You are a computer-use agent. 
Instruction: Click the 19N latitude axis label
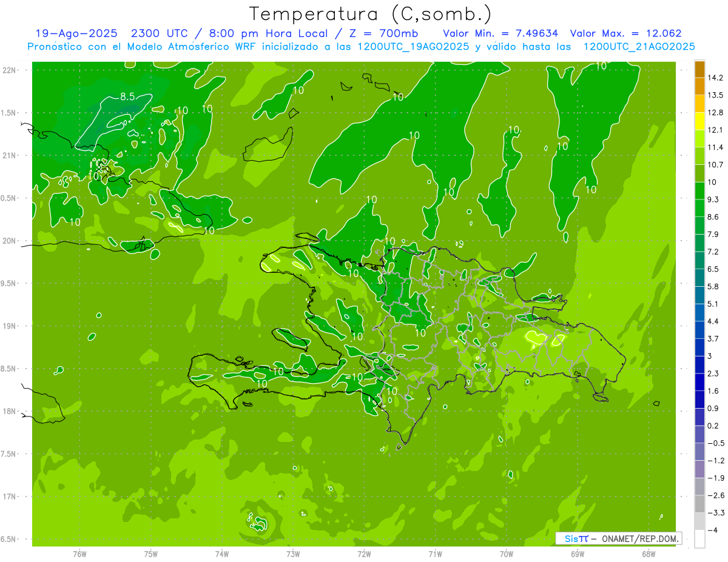[x=9, y=326]
